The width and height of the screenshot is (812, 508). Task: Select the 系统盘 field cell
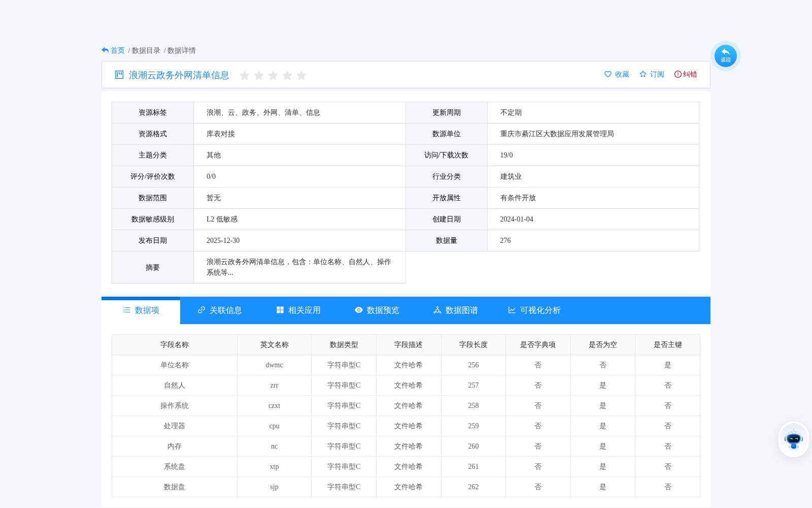tap(175, 466)
